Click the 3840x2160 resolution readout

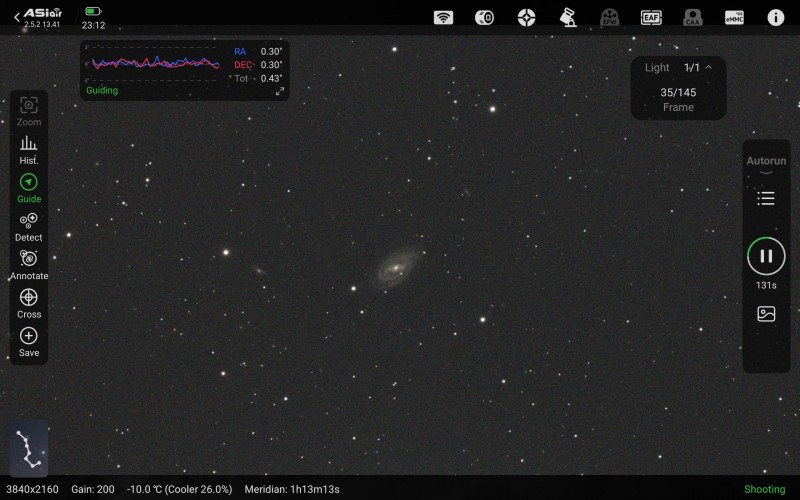[32, 489]
